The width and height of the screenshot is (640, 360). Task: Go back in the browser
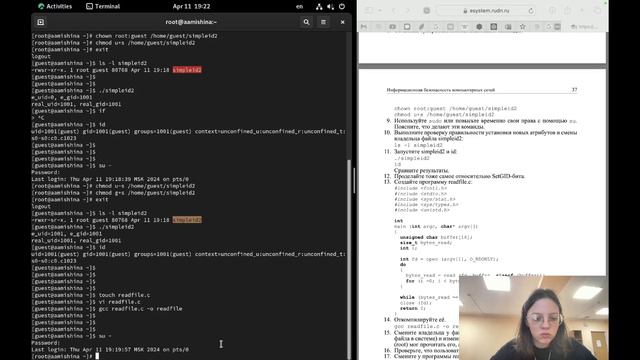394,11
